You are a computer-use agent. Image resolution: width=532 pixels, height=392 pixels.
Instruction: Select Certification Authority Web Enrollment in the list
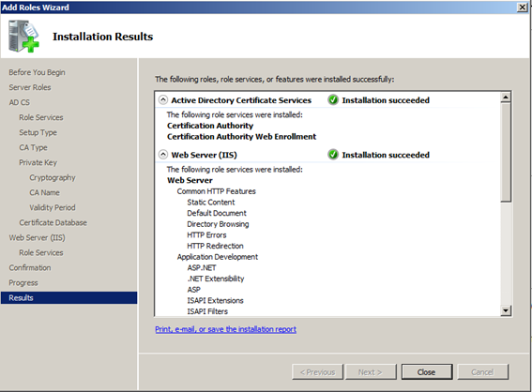241,137
